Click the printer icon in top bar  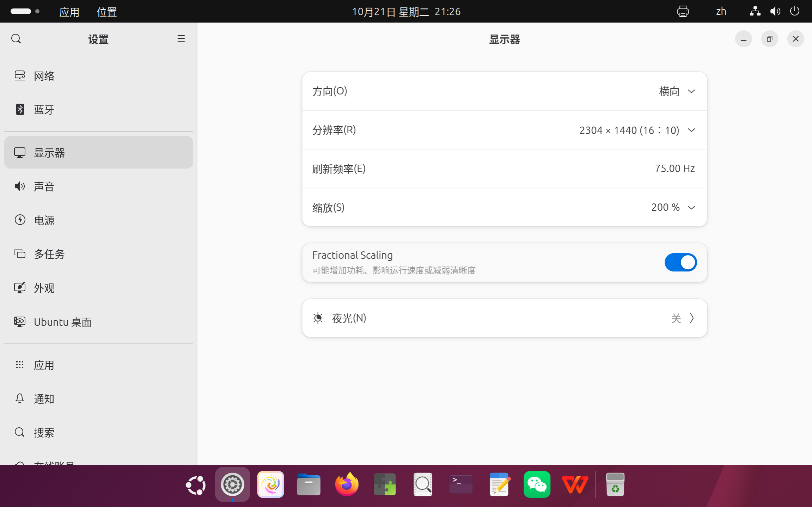[683, 11]
